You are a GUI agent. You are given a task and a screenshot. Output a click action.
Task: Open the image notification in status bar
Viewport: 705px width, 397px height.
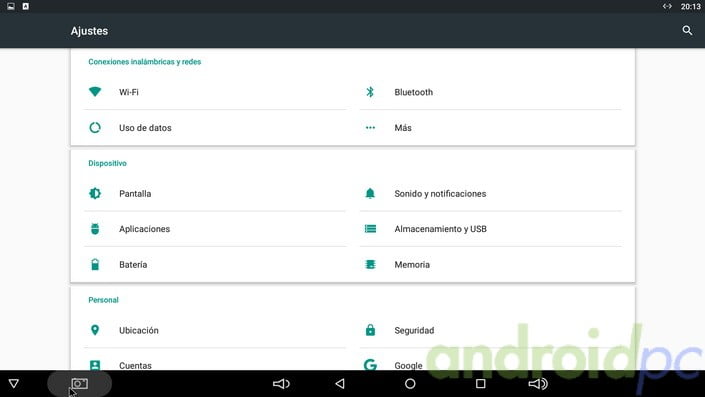11,6
